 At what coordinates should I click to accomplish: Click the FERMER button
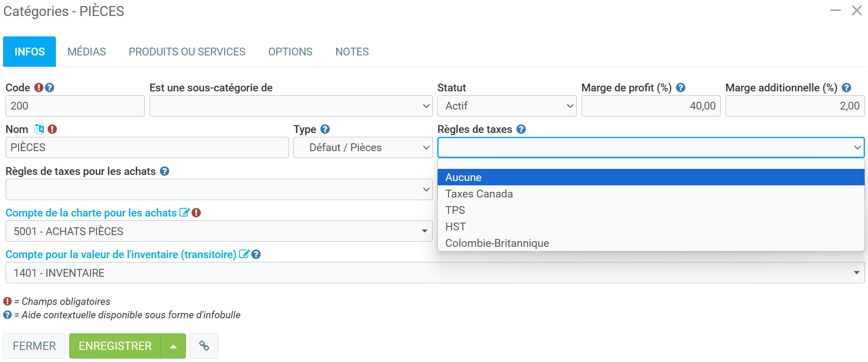(x=34, y=346)
